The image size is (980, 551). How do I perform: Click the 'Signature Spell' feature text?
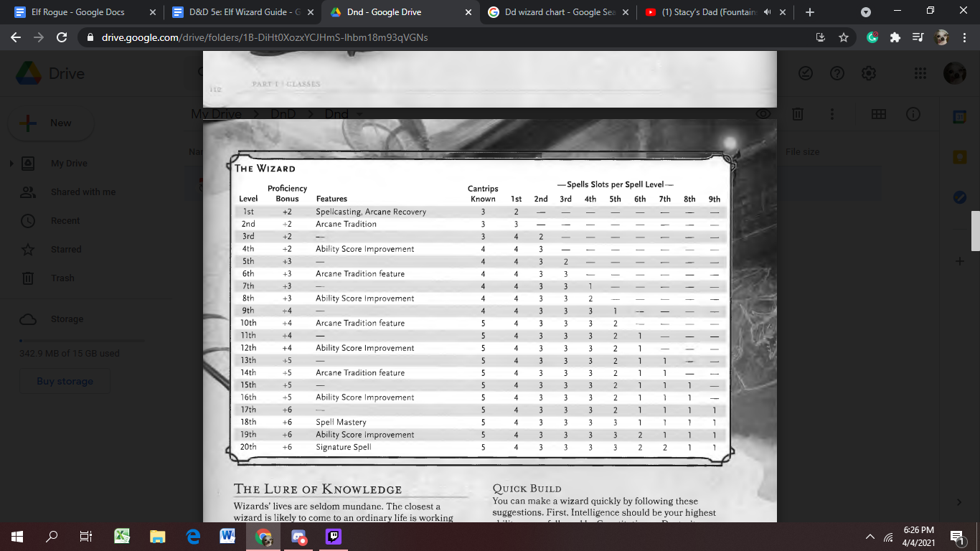click(344, 447)
